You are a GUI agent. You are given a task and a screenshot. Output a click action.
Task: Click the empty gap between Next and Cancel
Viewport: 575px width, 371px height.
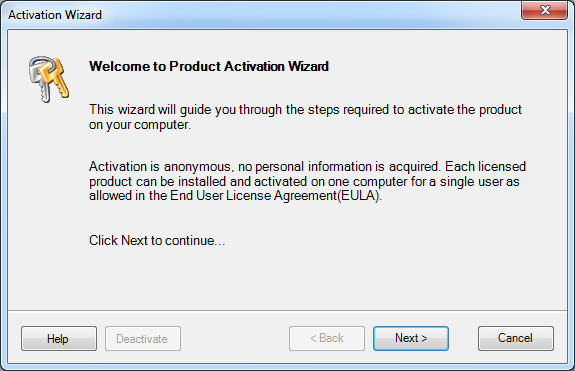pos(463,338)
